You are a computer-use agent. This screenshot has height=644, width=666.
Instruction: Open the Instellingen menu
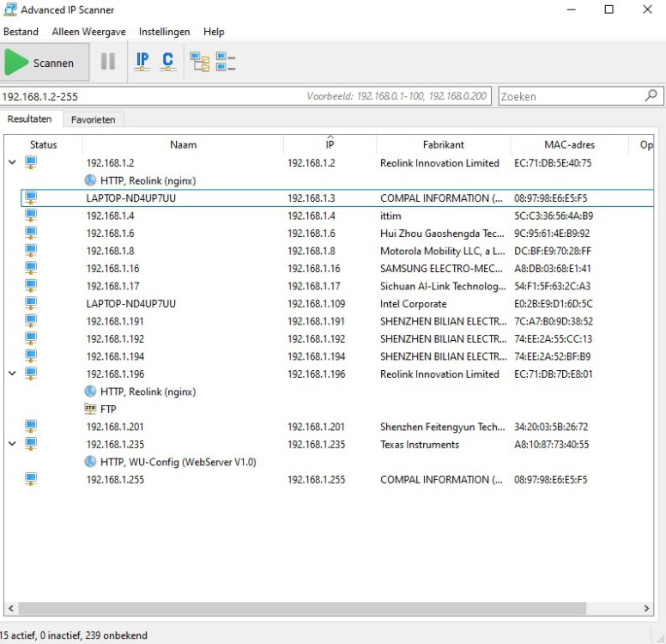coord(164,32)
